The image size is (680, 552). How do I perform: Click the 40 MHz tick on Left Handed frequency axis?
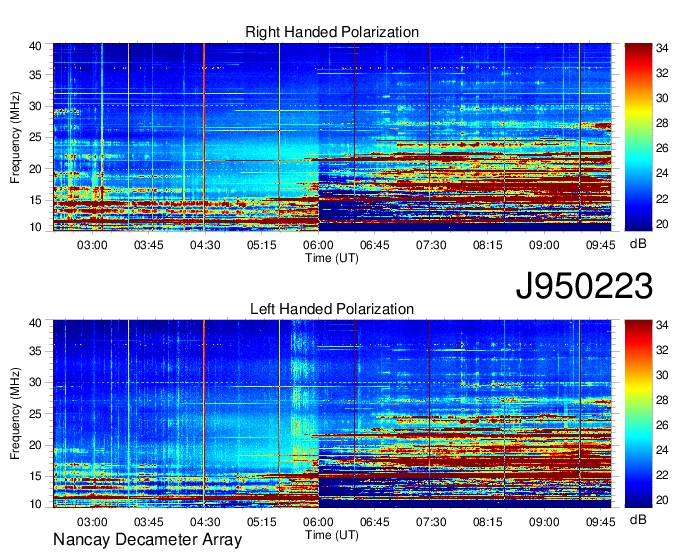coord(35,323)
